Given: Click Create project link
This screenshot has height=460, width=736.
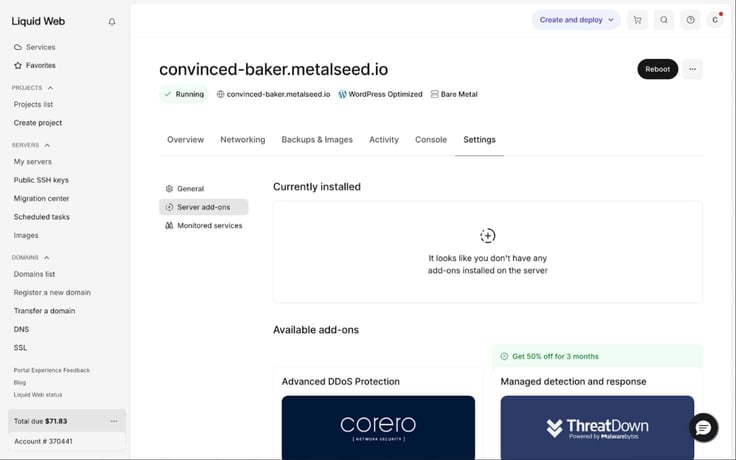Looking at the screenshot, I should click(38, 123).
